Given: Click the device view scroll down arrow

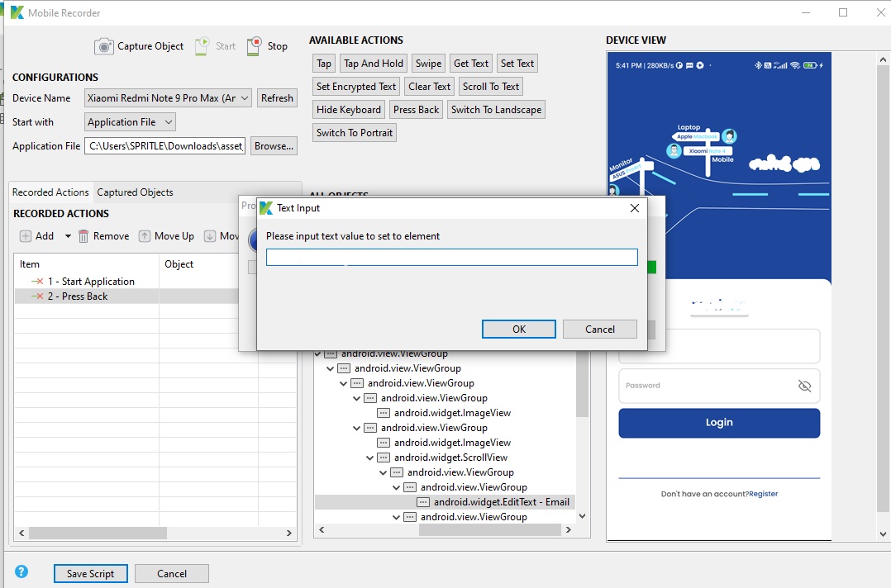Looking at the screenshot, I should 882,533.
